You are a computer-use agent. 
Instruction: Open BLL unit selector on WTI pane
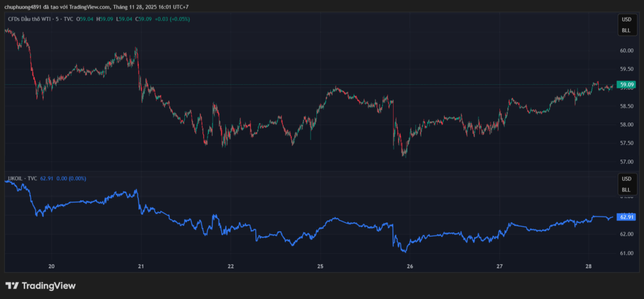pos(626,30)
